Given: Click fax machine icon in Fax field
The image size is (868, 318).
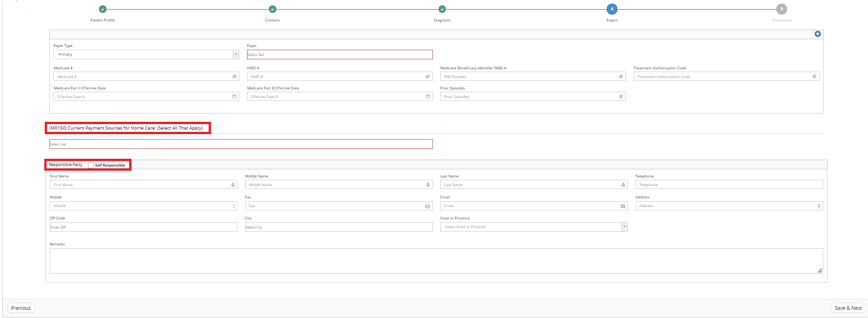Looking at the screenshot, I should [427, 206].
